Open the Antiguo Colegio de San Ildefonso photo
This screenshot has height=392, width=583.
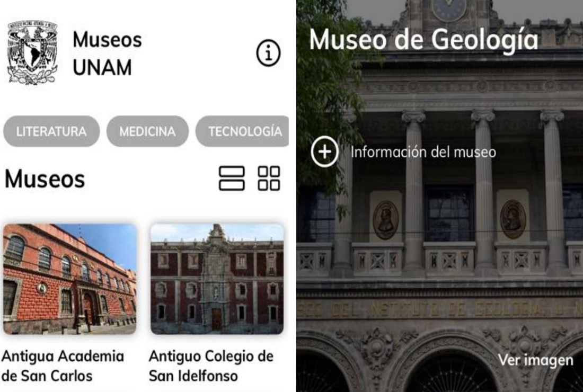click(217, 279)
